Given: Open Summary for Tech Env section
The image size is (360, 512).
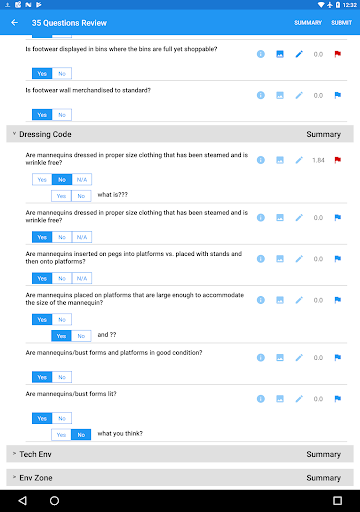Looking at the screenshot, I should (323, 454).
